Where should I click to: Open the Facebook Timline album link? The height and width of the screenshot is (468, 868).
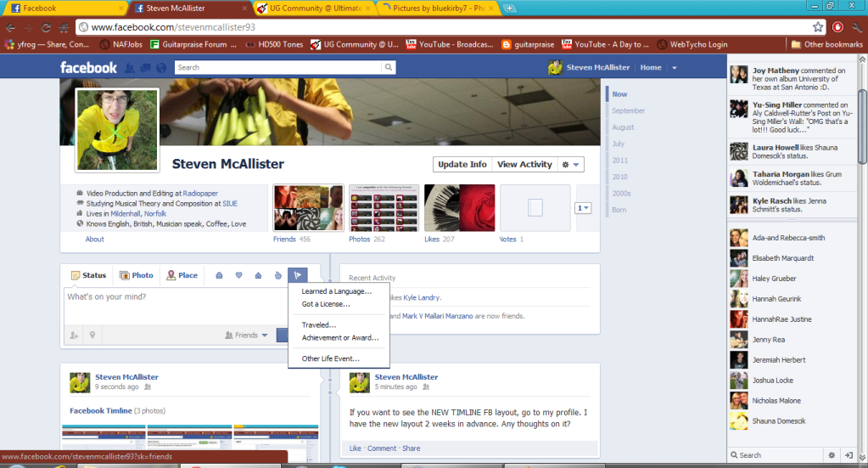point(101,411)
